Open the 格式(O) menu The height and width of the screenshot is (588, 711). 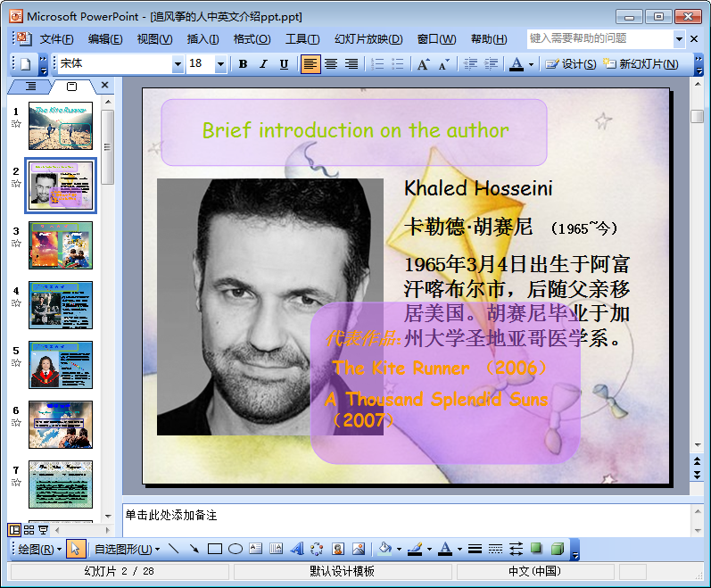[252, 39]
